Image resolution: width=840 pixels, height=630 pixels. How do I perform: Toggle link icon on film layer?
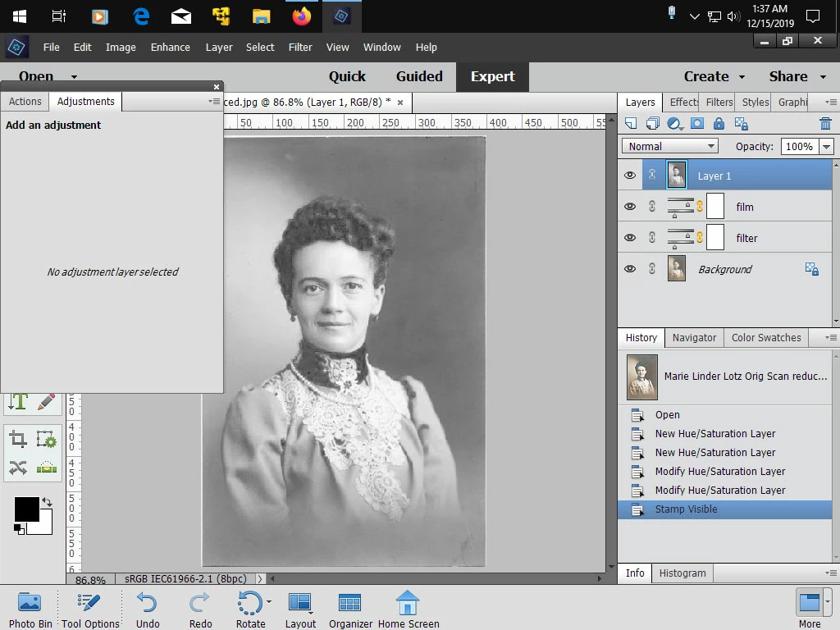652,206
